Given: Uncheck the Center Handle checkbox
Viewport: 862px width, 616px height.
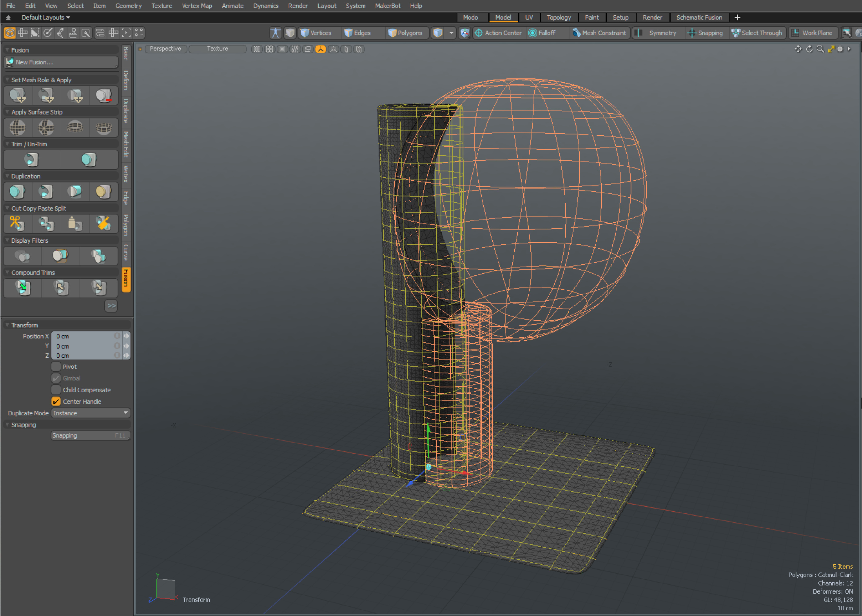Looking at the screenshot, I should [x=56, y=401].
